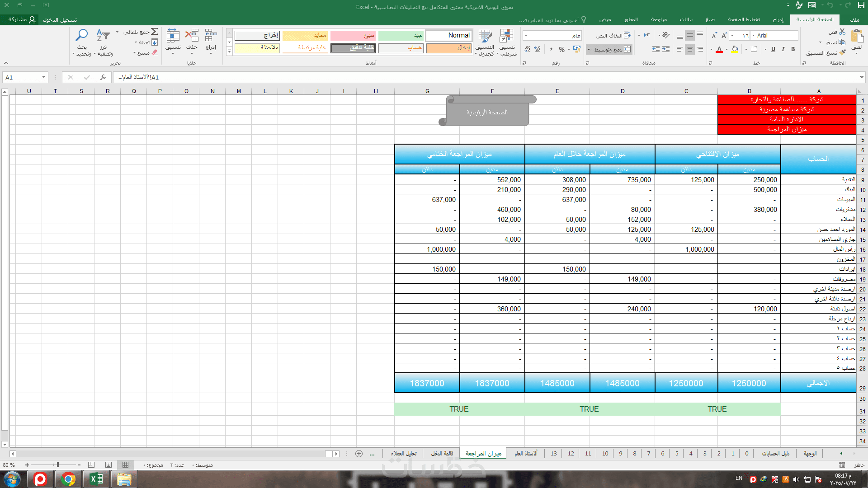Open the Arial font name dropdown

754,35
